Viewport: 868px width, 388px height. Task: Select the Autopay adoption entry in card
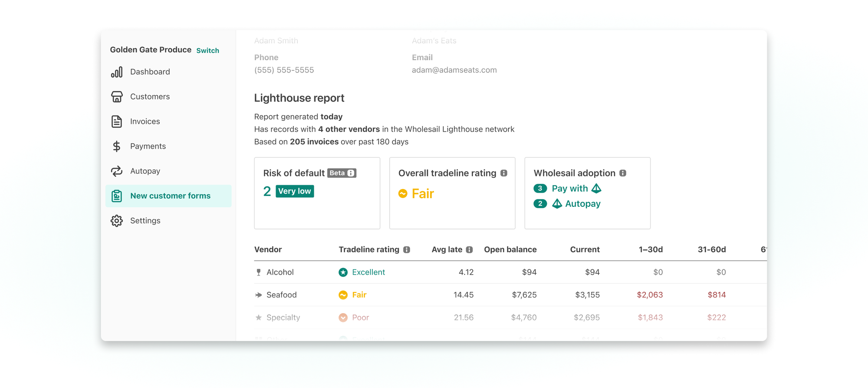pyautogui.click(x=582, y=204)
